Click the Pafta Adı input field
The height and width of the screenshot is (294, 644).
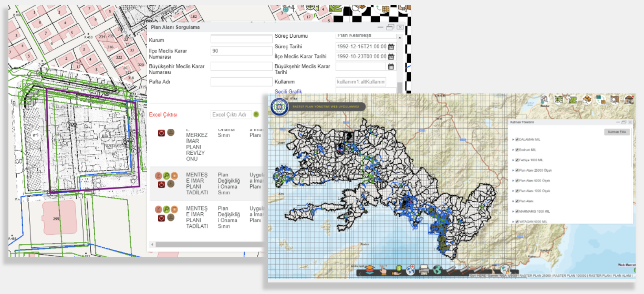pos(241,82)
